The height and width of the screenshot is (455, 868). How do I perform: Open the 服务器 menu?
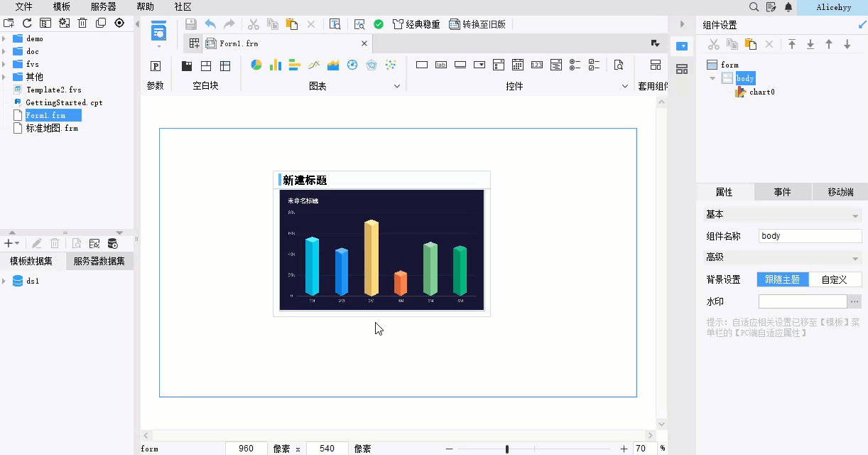(104, 6)
